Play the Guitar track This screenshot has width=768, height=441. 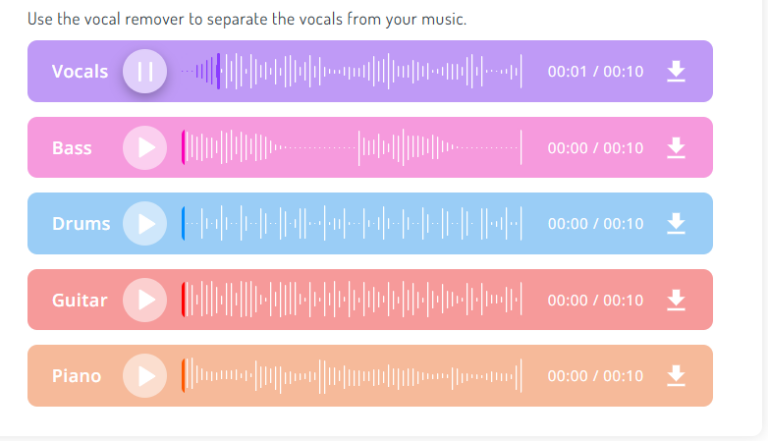(x=145, y=299)
